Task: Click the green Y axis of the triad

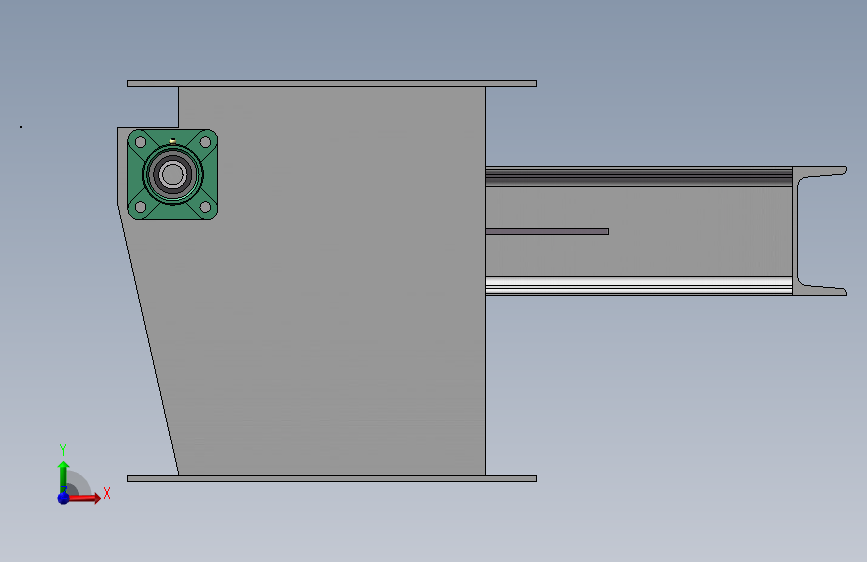Action: (x=64, y=476)
